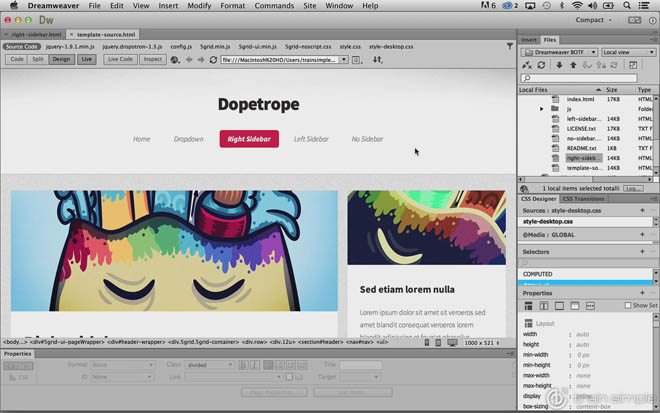Refresh the Live view page

point(213,60)
